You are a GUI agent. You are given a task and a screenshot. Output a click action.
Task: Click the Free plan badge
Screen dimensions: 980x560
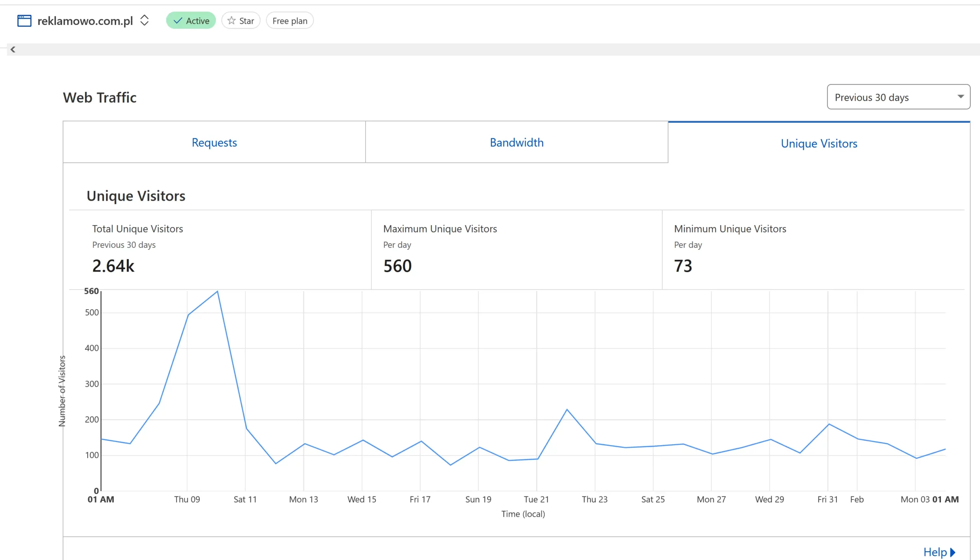pyautogui.click(x=290, y=21)
